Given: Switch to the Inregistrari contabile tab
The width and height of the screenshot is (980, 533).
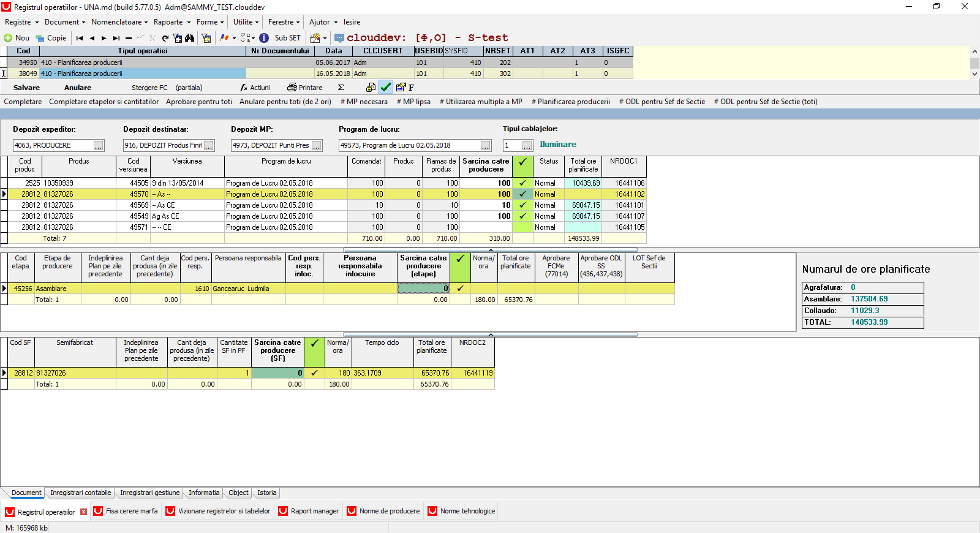Looking at the screenshot, I should point(81,493).
